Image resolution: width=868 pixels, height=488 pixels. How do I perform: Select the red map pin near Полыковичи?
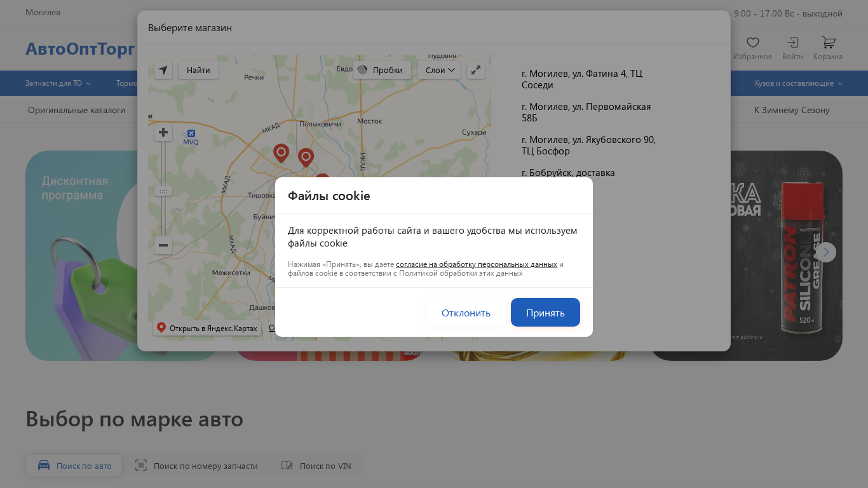pyautogui.click(x=306, y=157)
